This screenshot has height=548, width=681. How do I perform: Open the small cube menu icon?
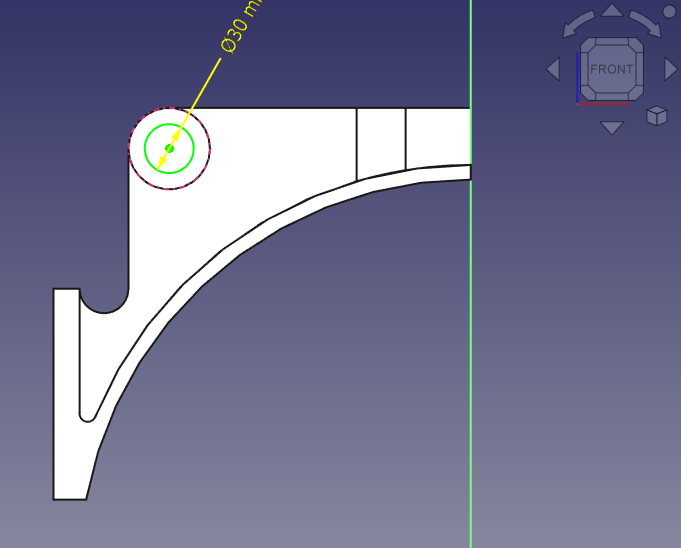click(x=656, y=116)
